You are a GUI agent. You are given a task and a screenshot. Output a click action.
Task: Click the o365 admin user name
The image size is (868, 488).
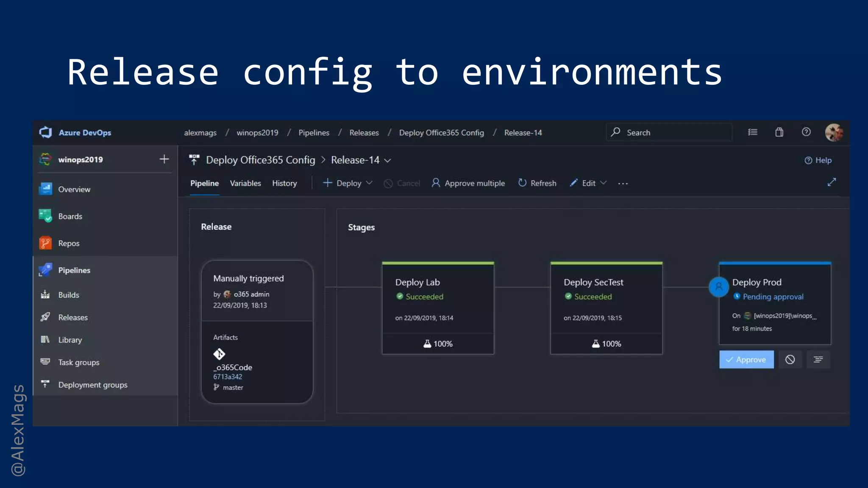251,294
